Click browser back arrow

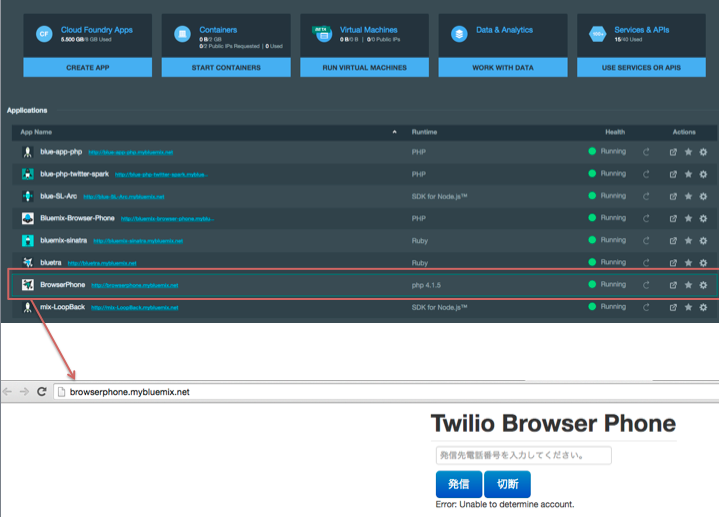(8, 392)
